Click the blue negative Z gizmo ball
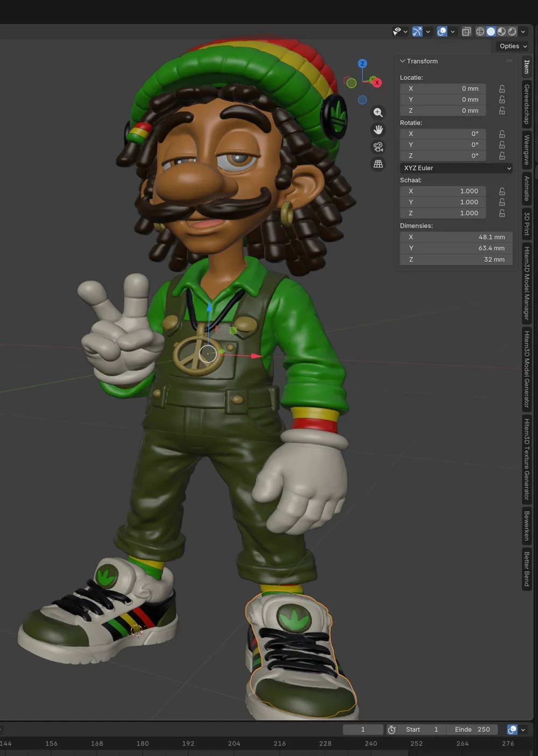538x756 pixels. 363,100
